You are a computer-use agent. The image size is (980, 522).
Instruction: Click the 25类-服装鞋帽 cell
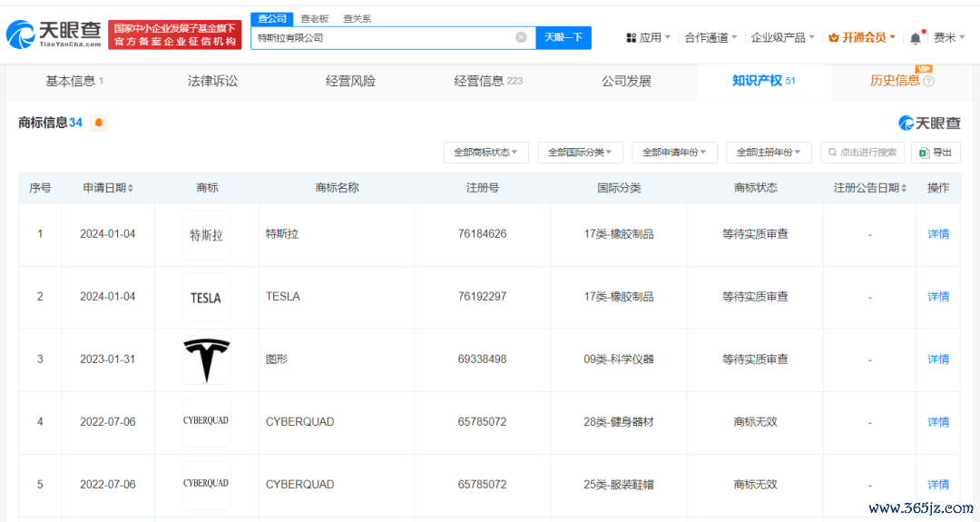[619, 485]
